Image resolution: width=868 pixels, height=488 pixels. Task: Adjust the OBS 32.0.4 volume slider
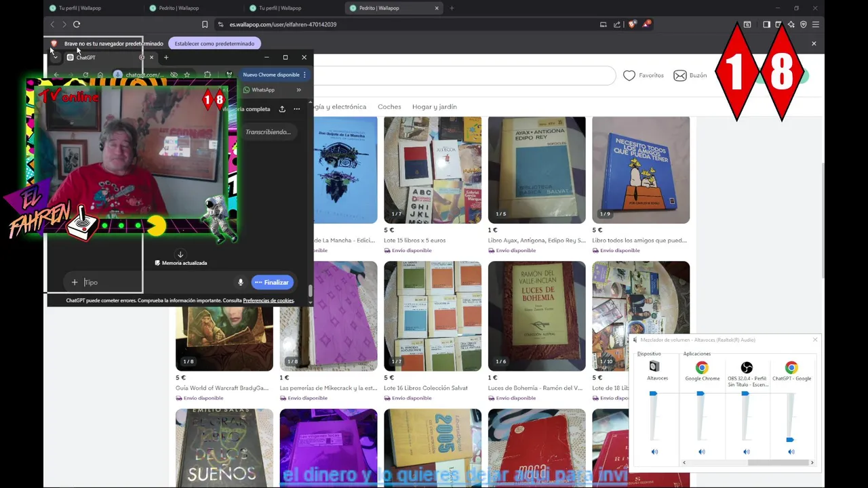(x=745, y=393)
